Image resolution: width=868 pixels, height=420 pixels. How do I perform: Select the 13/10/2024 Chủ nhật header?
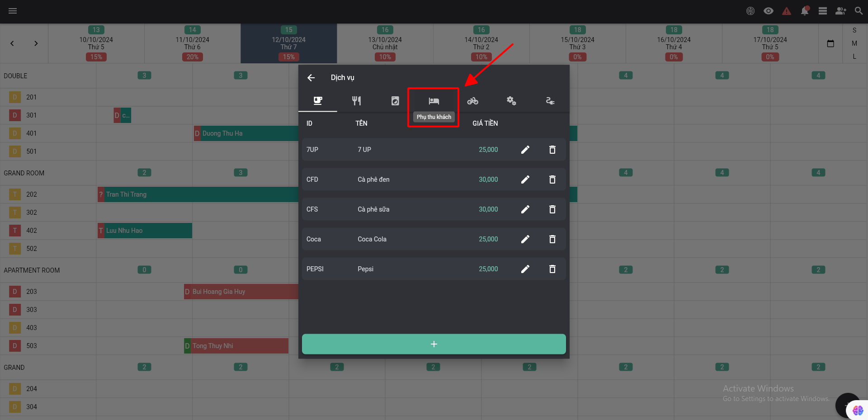[x=385, y=43]
